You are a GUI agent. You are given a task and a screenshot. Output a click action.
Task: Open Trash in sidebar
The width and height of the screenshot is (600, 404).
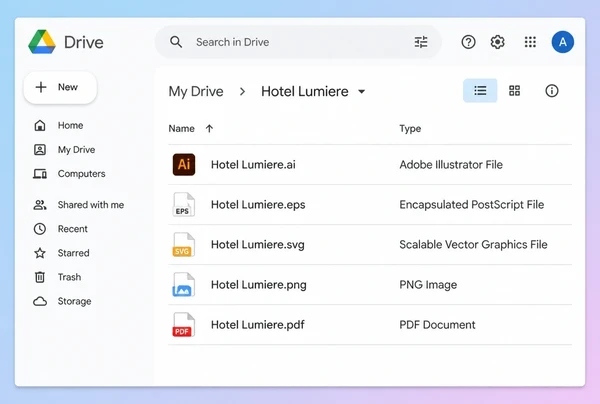69,277
